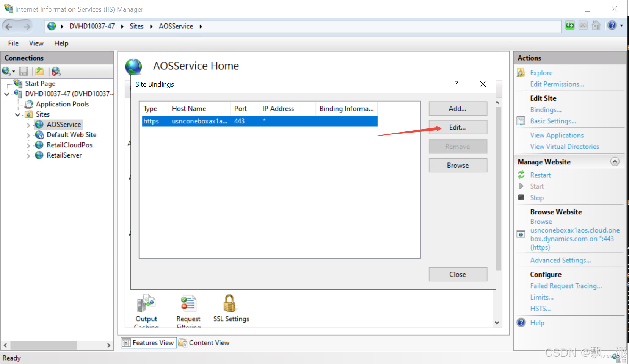This screenshot has width=629, height=364.
Task: Open the SSL Settings lock icon
Action: pos(229,303)
